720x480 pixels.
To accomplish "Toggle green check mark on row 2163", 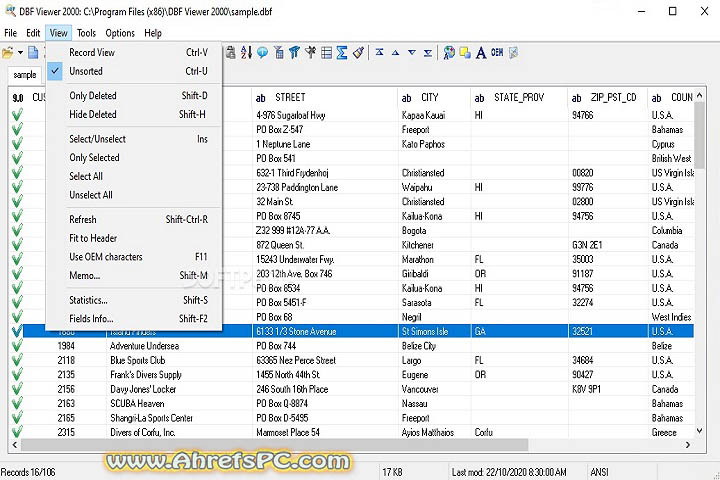I will (17, 403).
